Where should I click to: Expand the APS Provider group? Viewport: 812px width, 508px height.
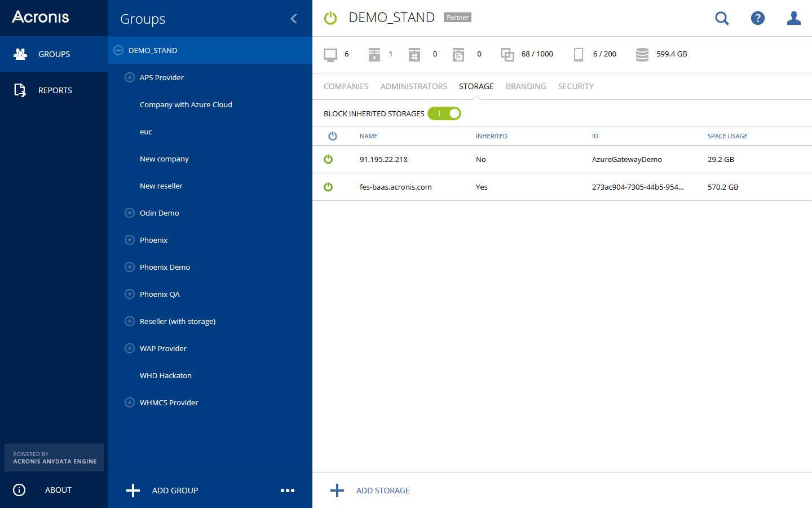coord(130,77)
